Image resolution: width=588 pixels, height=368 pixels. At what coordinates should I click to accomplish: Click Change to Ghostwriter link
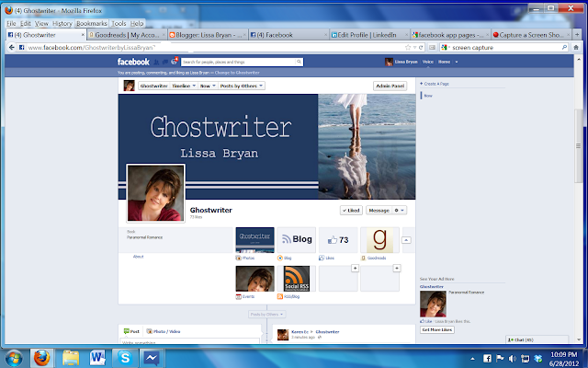[237, 73]
